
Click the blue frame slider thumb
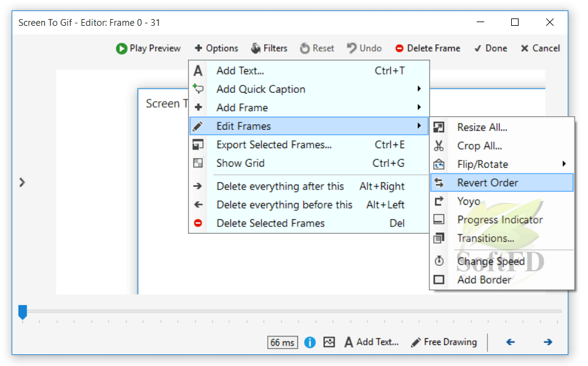tap(23, 312)
